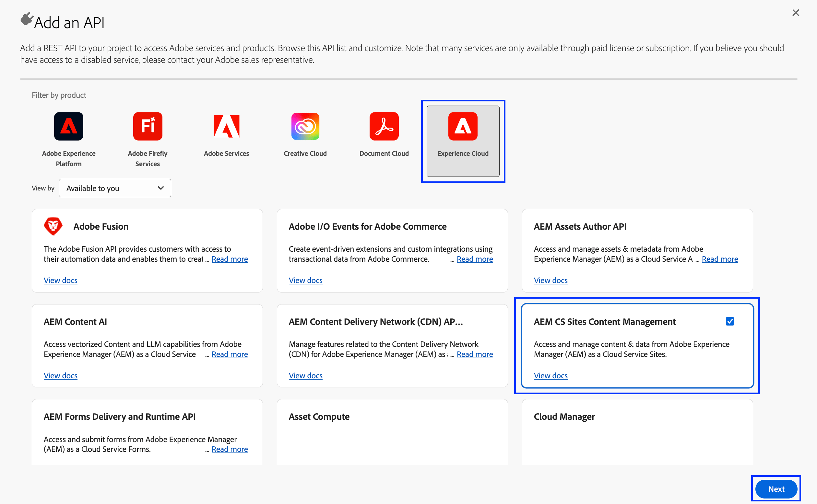Select AEM Content Delivery Network (CDN) card

coord(392,346)
